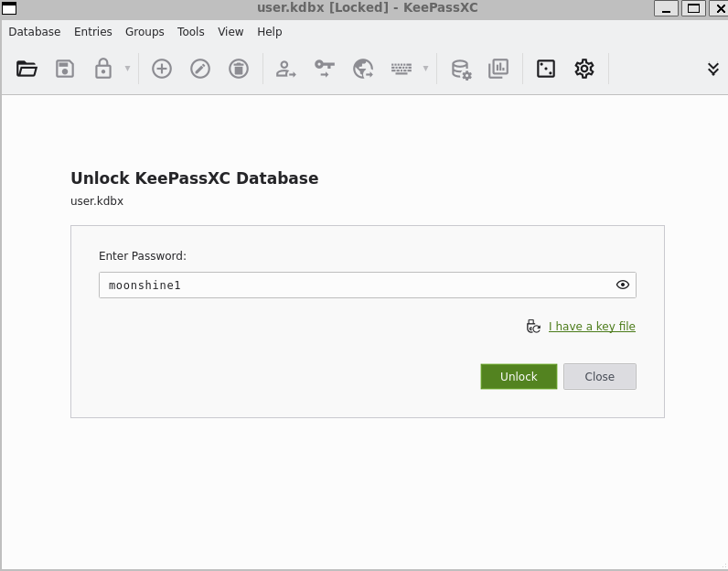Expand the Auto-Type dropdown arrow
The height and width of the screenshot is (571, 728).
click(x=425, y=69)
